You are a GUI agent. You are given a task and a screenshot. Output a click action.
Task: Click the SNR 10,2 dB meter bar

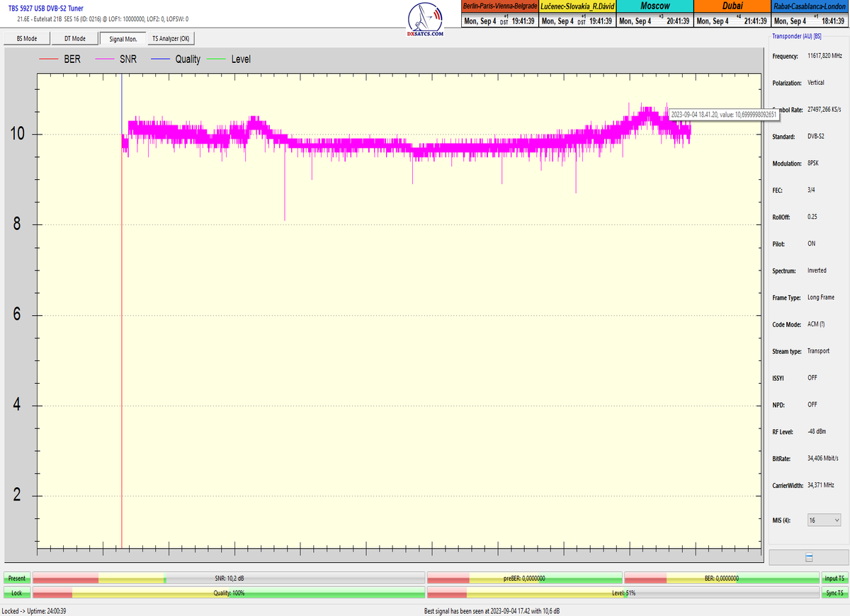click(229, 578)
